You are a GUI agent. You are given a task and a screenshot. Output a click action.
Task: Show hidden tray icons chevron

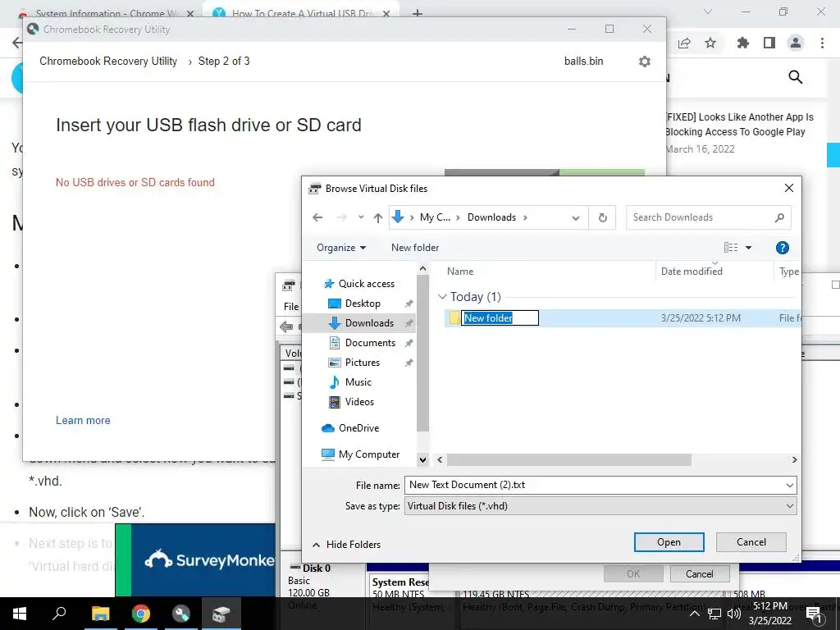[695, 614]
